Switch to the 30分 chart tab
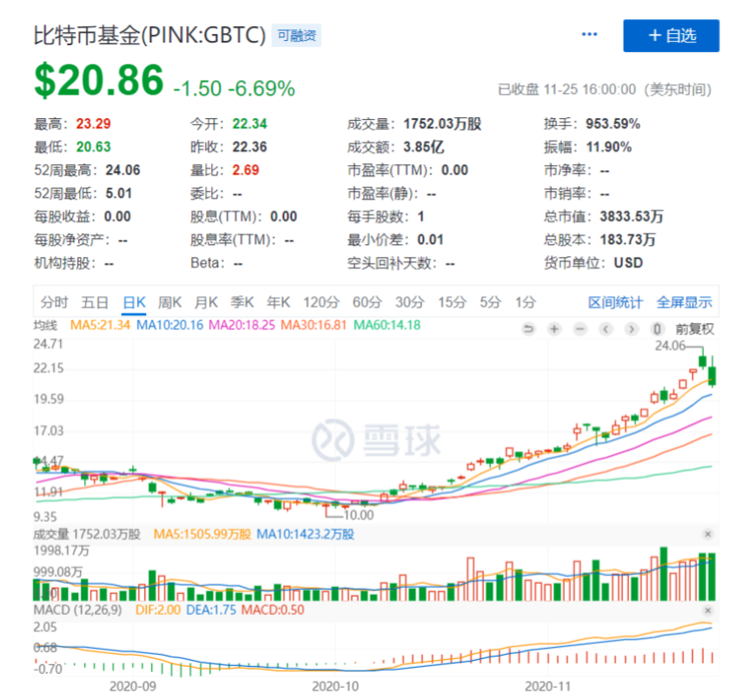This screenshot has height=700, width=741. pyautogui.click(x=410, y=302)
